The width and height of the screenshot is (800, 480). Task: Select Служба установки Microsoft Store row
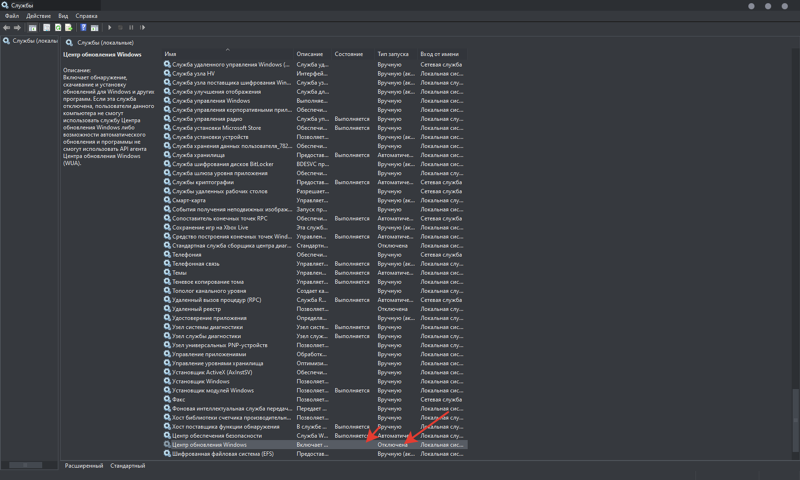click(315, 128)
